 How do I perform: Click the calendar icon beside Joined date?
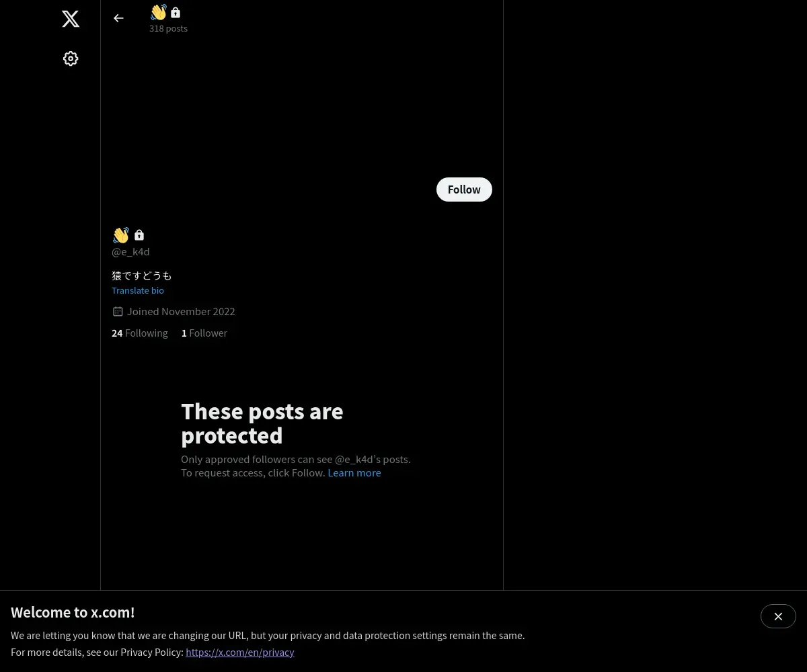tap(118, 311)
